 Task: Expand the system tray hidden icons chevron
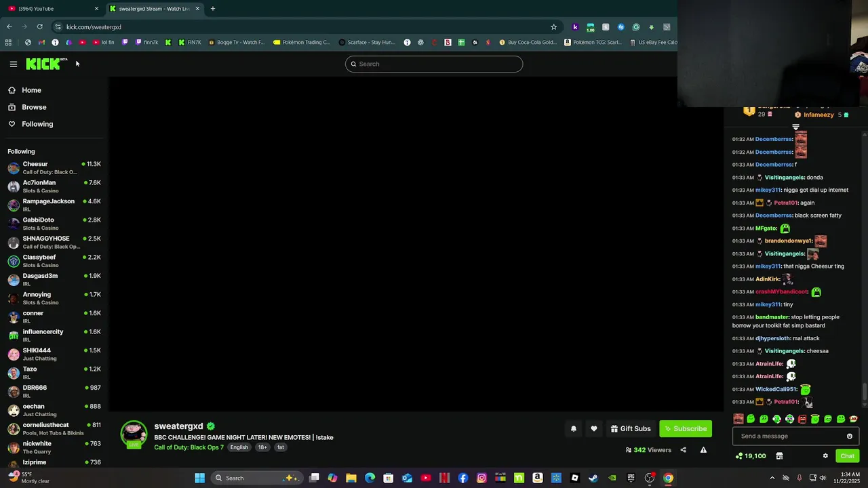coord(772,478)
